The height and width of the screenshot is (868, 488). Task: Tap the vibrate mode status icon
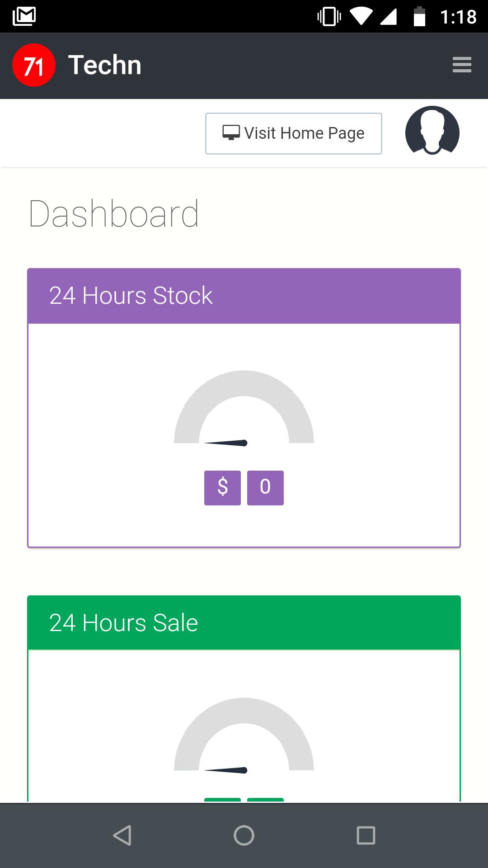point(329,17)
